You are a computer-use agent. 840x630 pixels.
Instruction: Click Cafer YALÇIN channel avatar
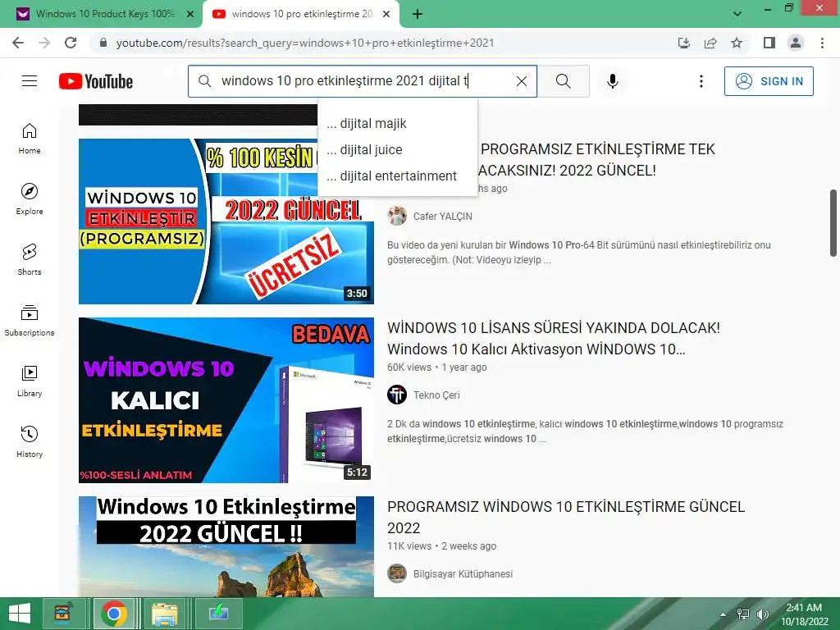coord(397,216)
